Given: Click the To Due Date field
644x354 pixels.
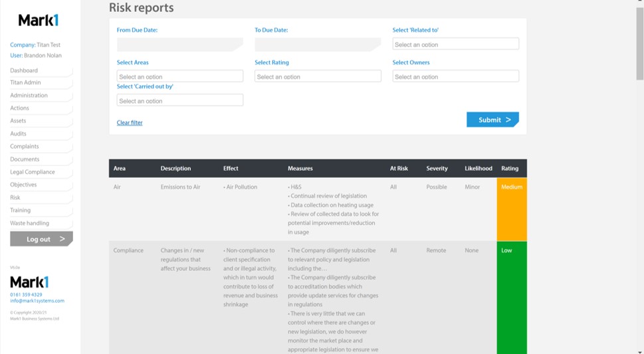Looking at the screenshot, I should (x=318, y=44).
